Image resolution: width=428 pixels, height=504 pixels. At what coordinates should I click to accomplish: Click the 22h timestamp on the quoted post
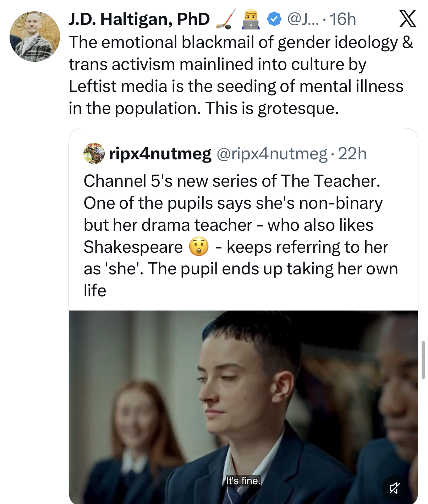(352, 154)
